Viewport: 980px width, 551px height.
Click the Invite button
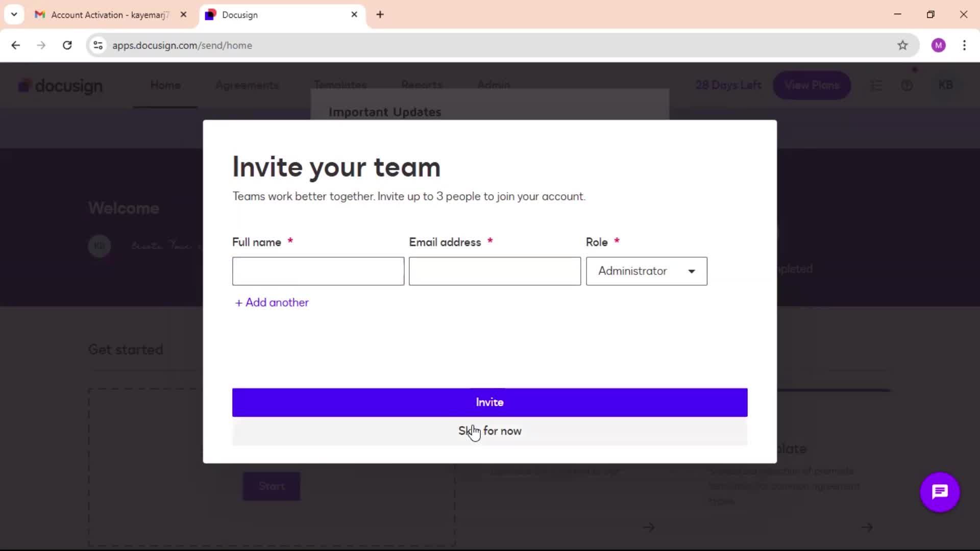coord(489,402)
